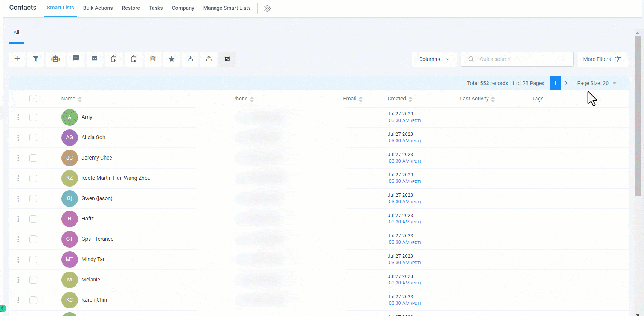This screenshot has height=316, width=644.
Task: Check the box next to Amy
Action: [x=33, y=117]
